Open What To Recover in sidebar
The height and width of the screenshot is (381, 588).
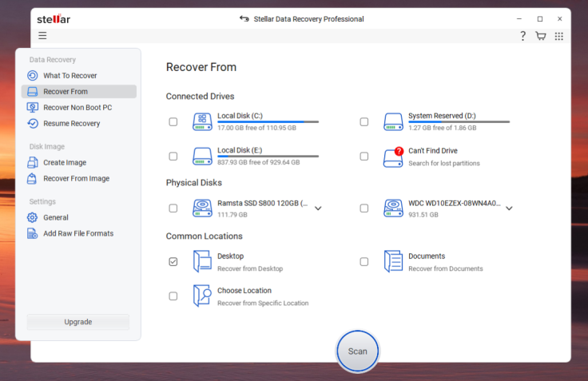point(70,76)
